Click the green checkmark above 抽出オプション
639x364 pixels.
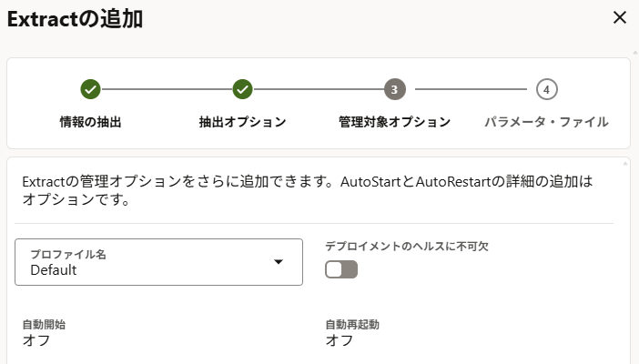(242, 89)
